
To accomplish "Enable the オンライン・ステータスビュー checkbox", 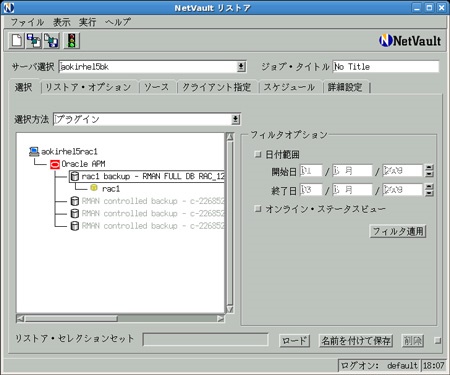I will tap(258, 209).
